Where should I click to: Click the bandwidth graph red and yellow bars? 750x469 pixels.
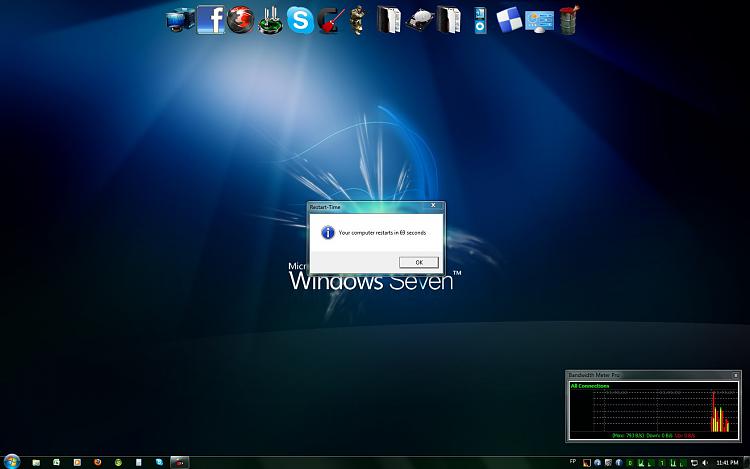pyautogui.click(x=720, y=412)
